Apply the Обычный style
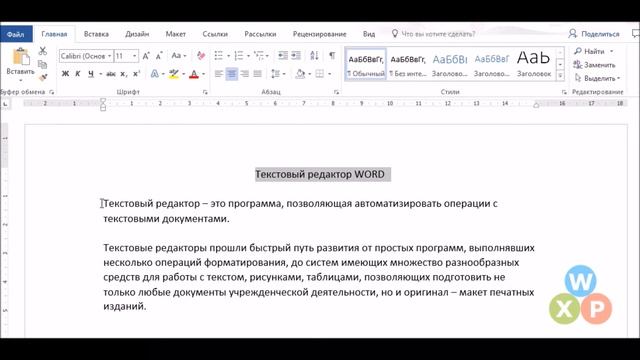This screenshot has width=640, height=360. [366, 65]
